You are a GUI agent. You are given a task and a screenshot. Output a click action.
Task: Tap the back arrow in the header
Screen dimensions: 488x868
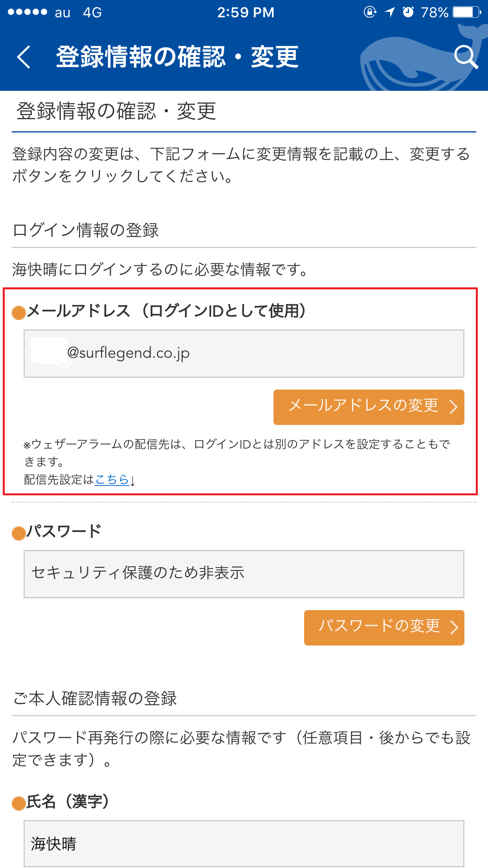[x=24, y=57]
